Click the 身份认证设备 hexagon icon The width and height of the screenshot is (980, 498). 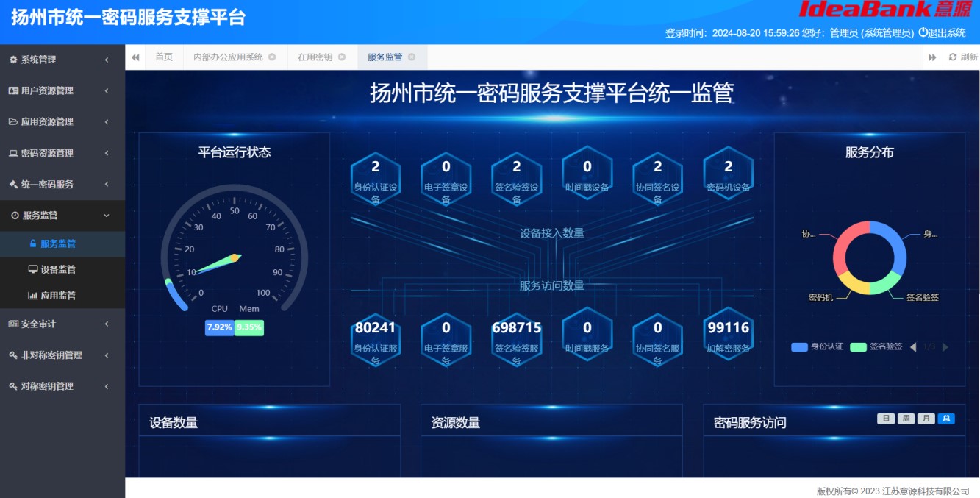coord(376,177)
